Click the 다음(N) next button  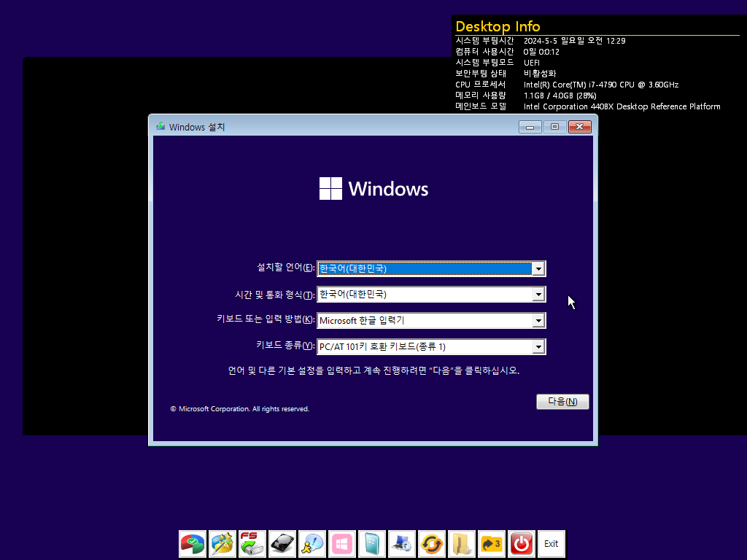tap(562, 402)
